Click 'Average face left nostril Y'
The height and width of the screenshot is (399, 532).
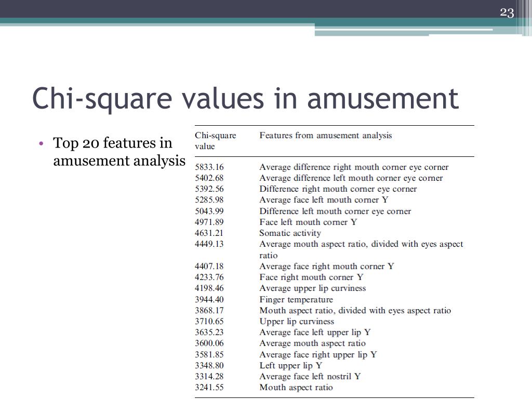pyautogui.click(x=310, y=376)
